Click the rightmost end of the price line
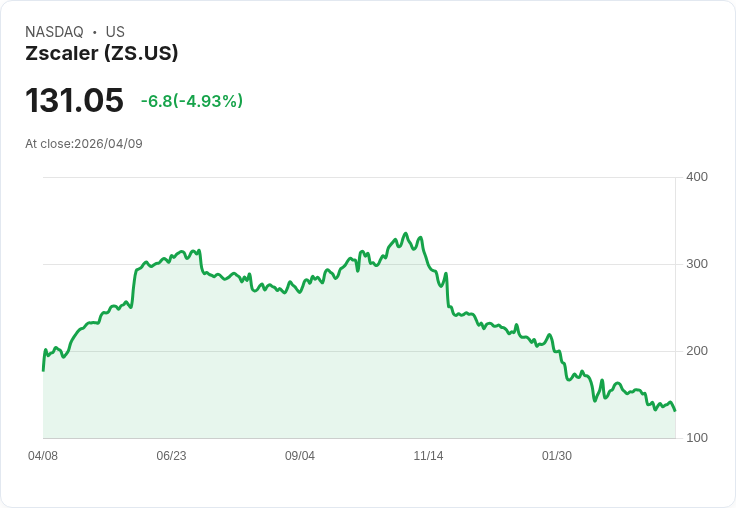This screenshot has width=736, height=508. click(675, 410)
